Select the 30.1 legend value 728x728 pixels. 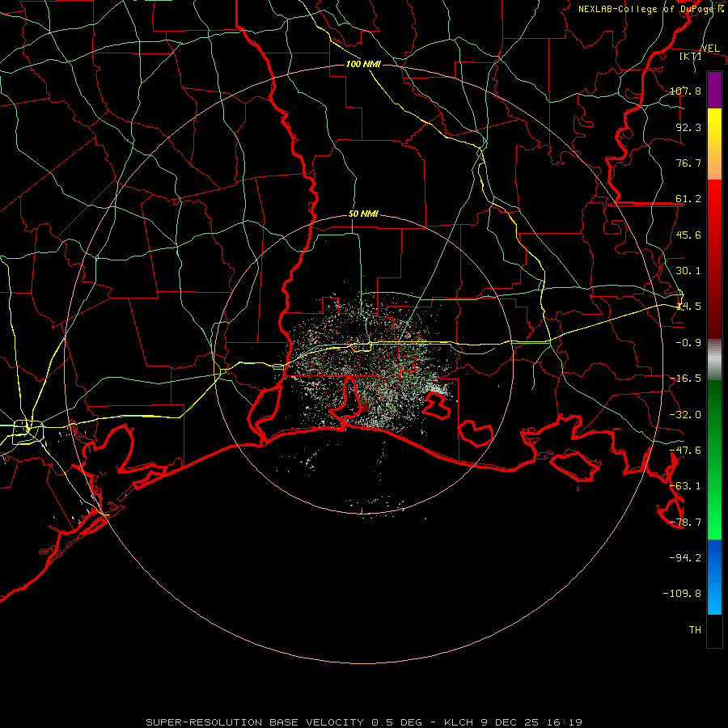[688, 271]
